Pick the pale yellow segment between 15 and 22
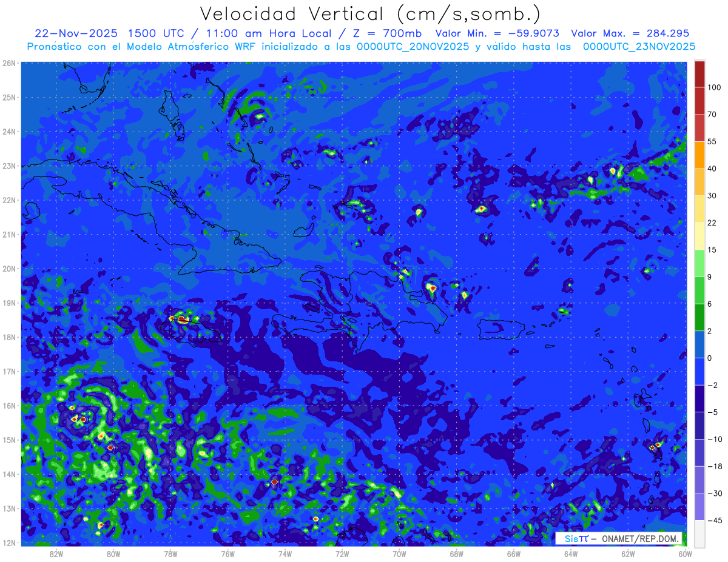 click(x=699, y=236)
